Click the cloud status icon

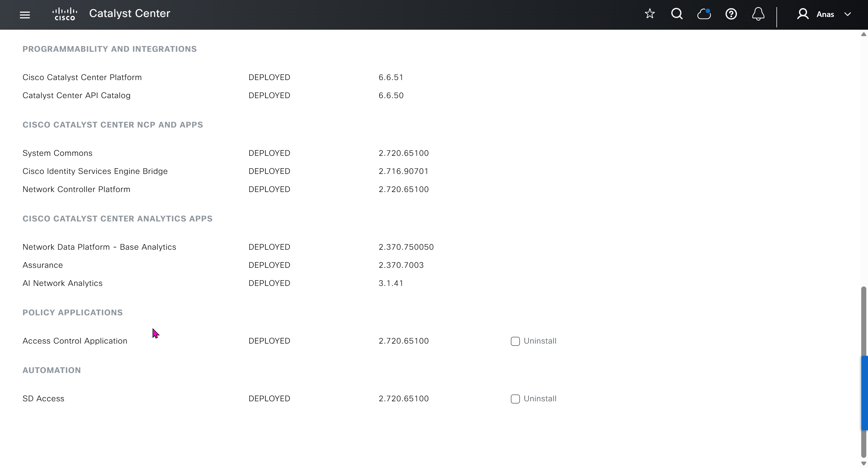[704, 14]
